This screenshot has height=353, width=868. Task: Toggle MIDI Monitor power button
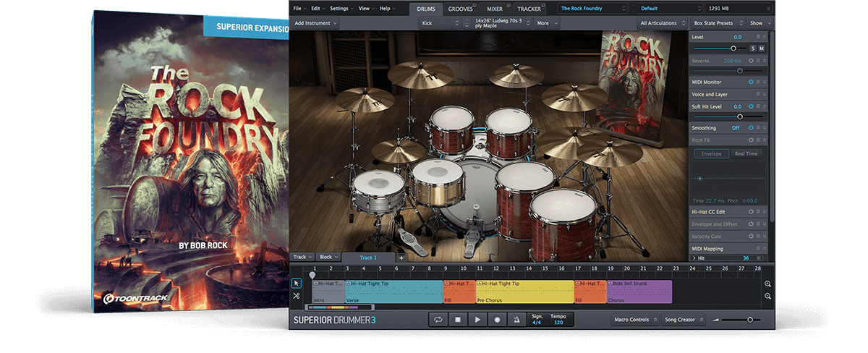pyautogui.click(x=751, y=82)
